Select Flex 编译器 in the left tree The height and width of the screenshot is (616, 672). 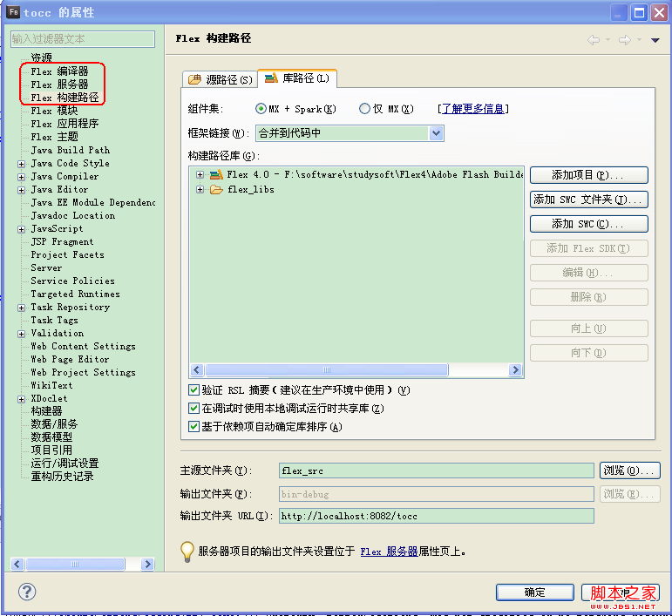(59, 71)
